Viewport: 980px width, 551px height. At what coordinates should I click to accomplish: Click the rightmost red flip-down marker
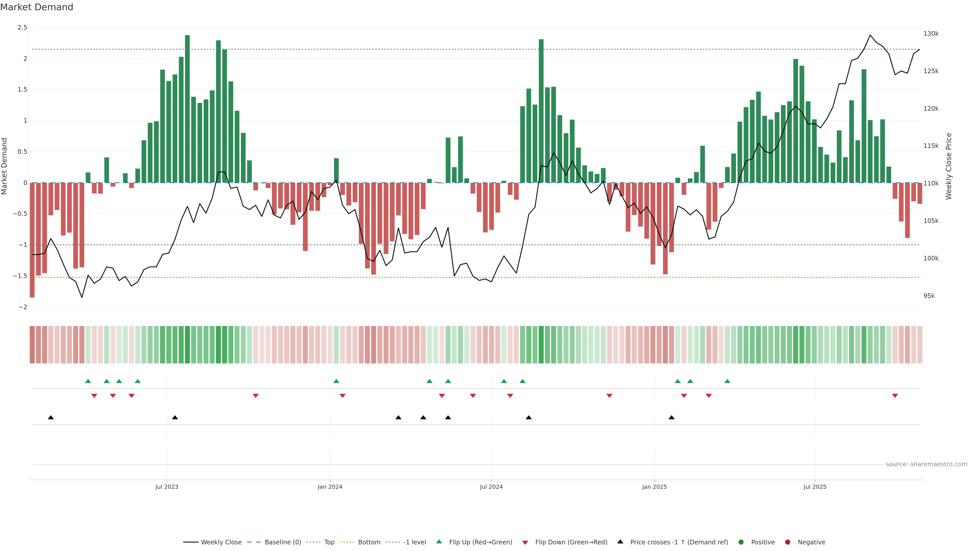895,396
